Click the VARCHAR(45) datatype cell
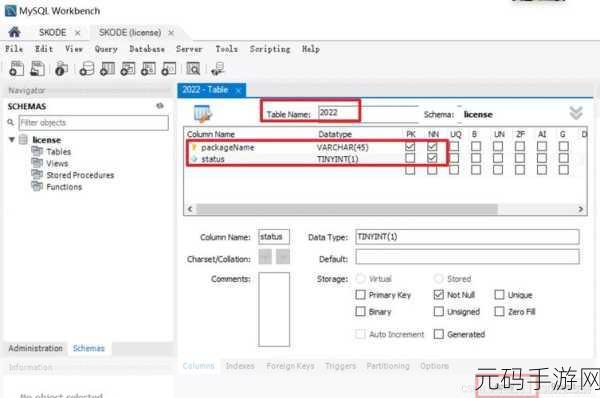The width and height of the screenshot is (600, 398). 342,147
